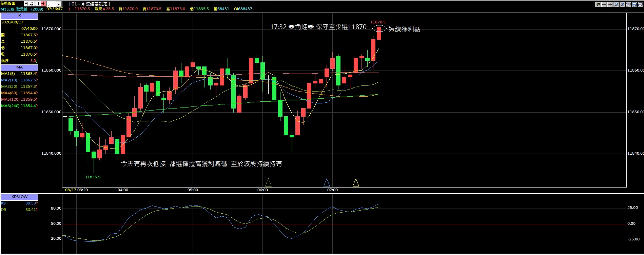Click the 漲跌▲25.5 value in header
644x255 pixels.
click(104, 9)
